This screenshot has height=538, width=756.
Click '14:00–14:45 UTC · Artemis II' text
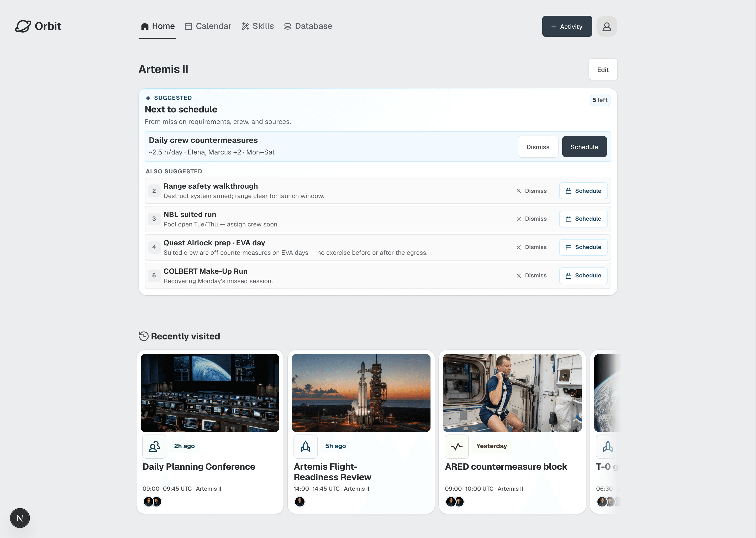point(331,489)
